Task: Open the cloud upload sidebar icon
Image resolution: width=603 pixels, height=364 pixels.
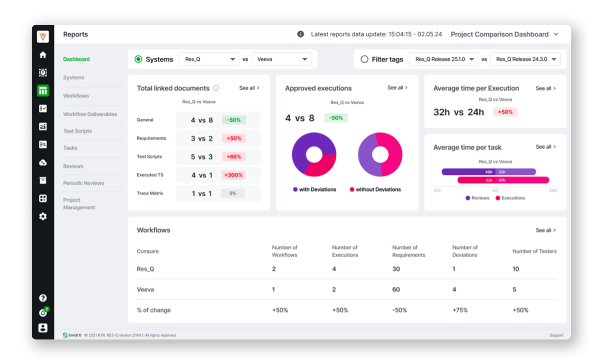Action: tap(43, 163)
